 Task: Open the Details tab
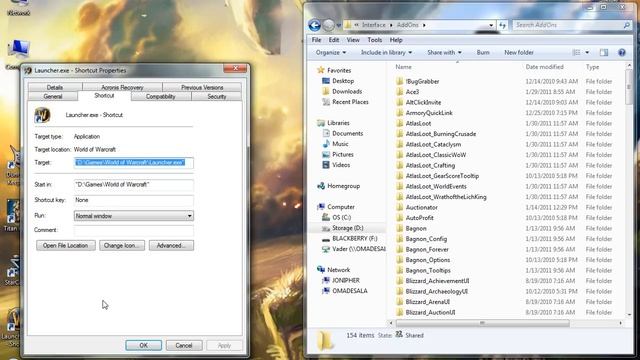click(55, 87)
